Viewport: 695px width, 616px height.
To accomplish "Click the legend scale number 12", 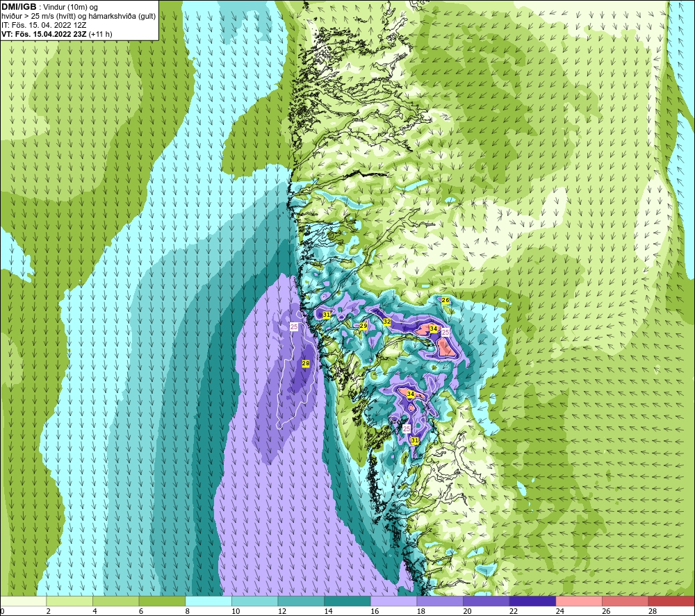I will pyautogui.click(x=282, y=611).
